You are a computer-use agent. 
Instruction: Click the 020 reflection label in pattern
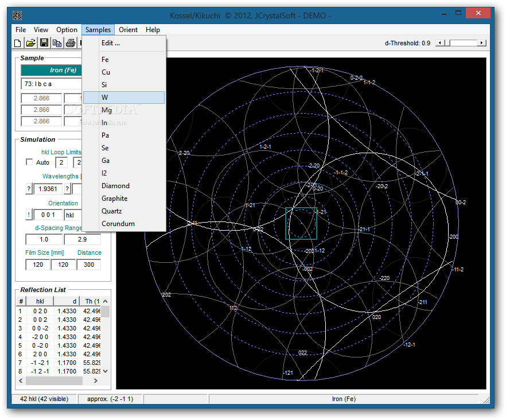click(376, 317)
